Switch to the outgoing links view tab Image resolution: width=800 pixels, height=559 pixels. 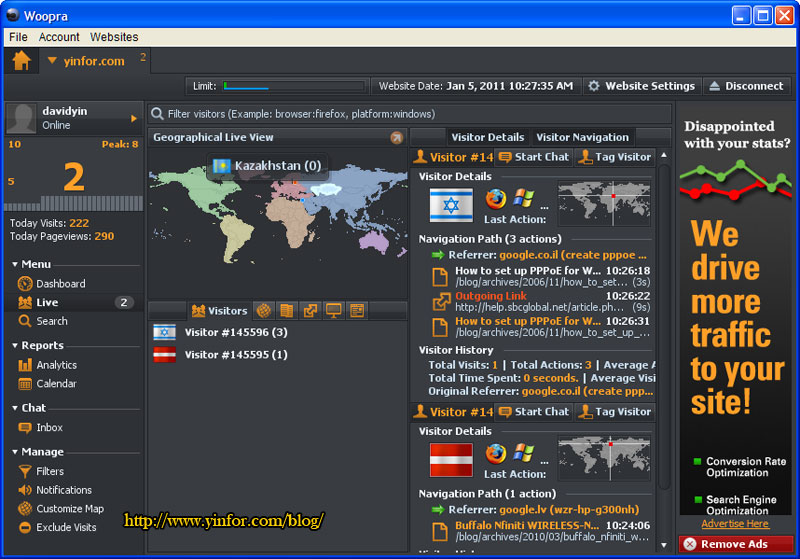[x=310, y=311]
